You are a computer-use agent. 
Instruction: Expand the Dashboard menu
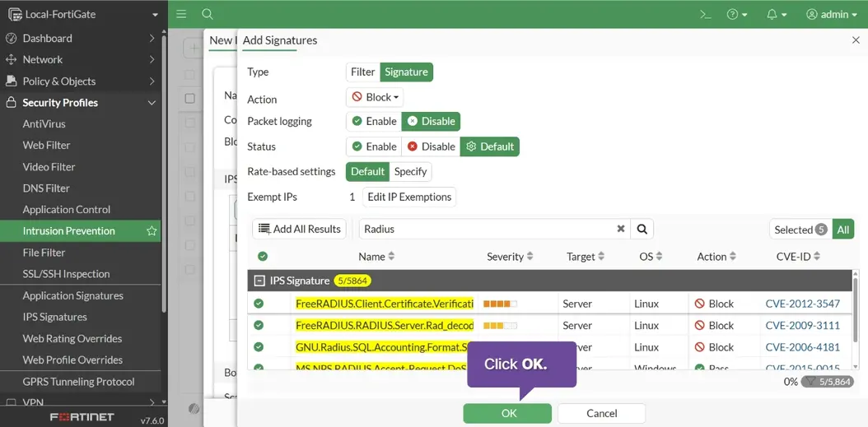point(81,38)
